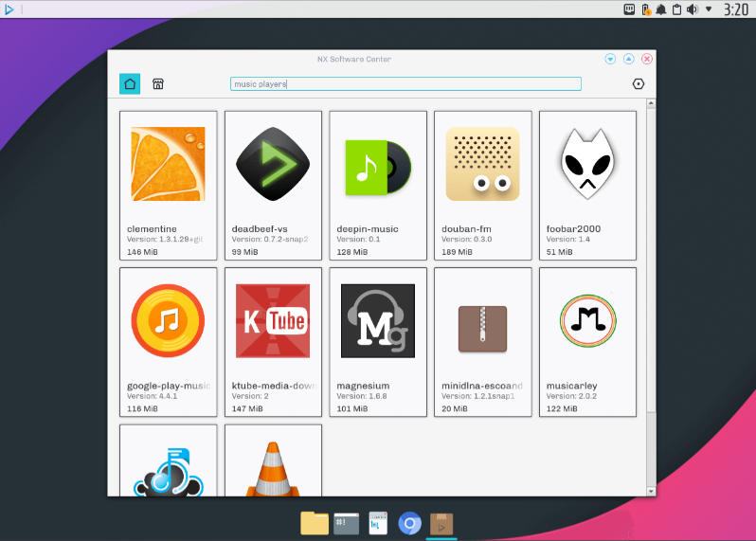Open the deadbeef-vs app icon
756x541 pixels.
[x=273, y=164]
